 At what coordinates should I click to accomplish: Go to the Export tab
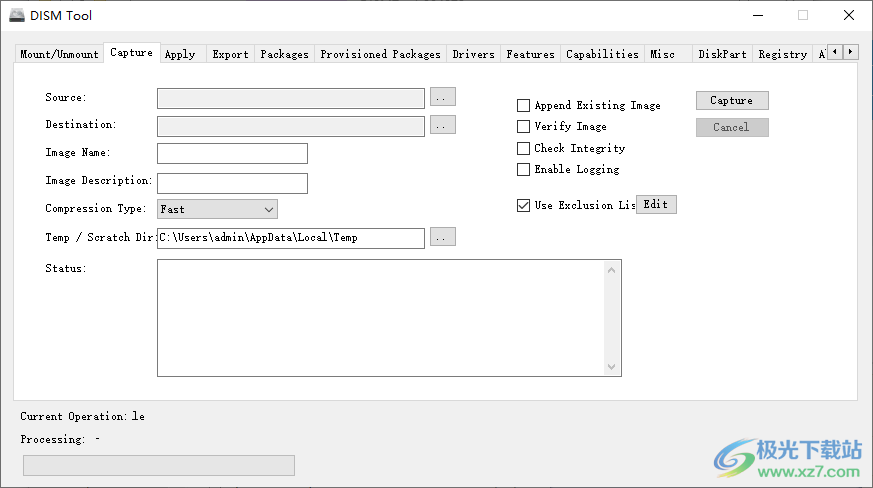[x=230, y=54]
